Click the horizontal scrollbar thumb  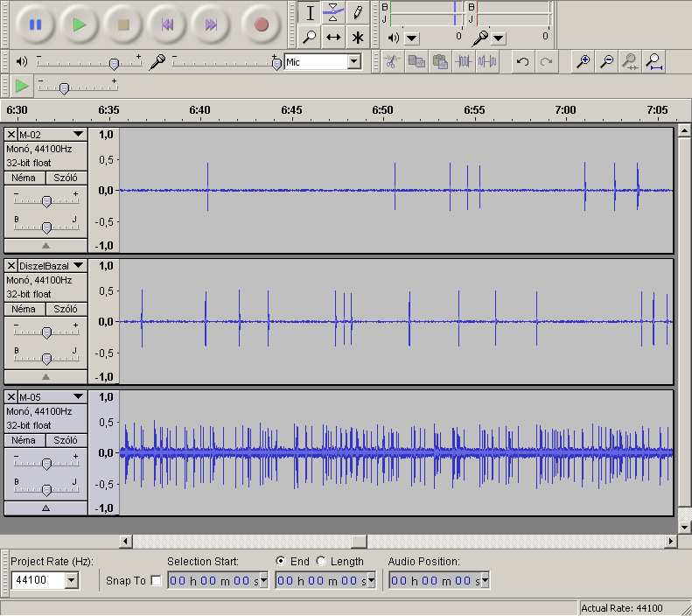tap(360, 541)
